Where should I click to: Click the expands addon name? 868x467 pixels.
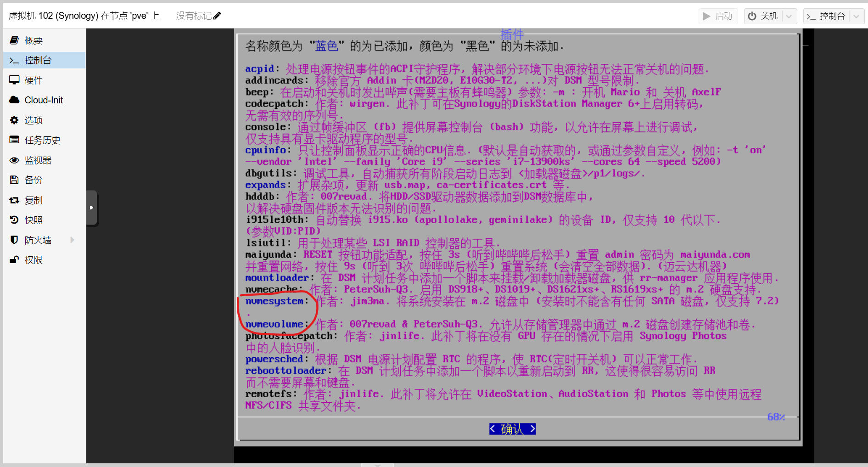265,185
